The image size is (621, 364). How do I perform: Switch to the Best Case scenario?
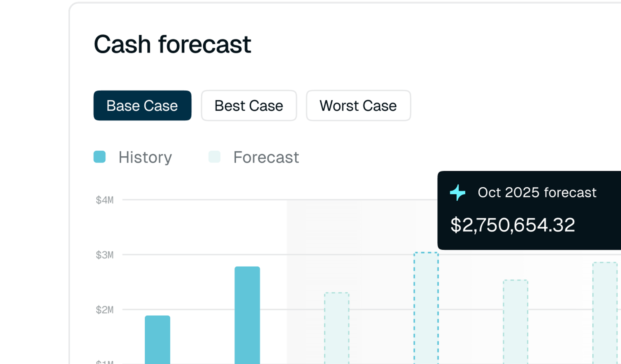(249, 106)
